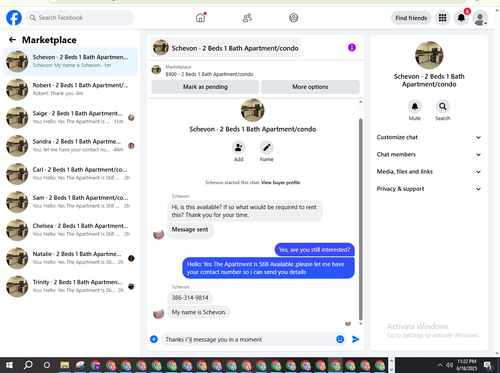Open the notifications bell

click(x=461, y=18)
